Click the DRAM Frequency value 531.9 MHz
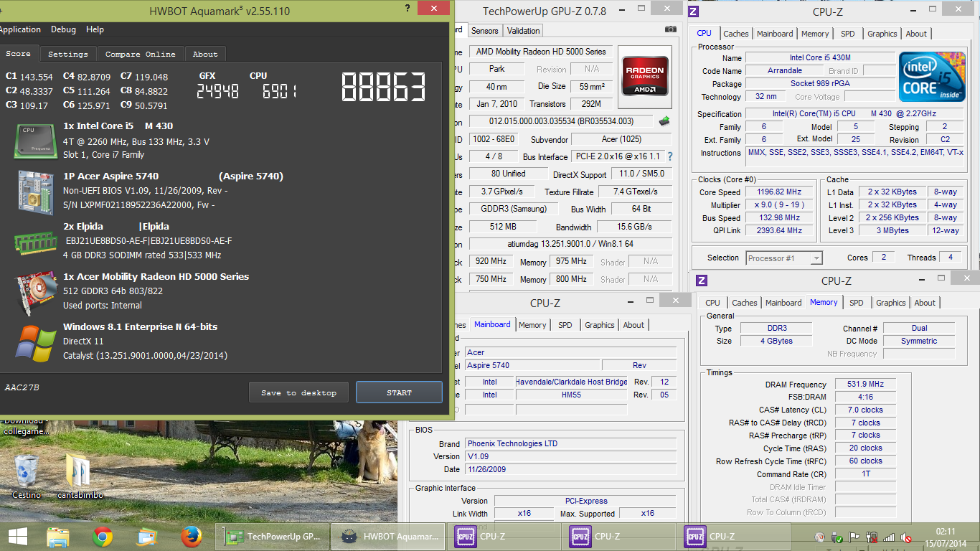 point(865,385)
